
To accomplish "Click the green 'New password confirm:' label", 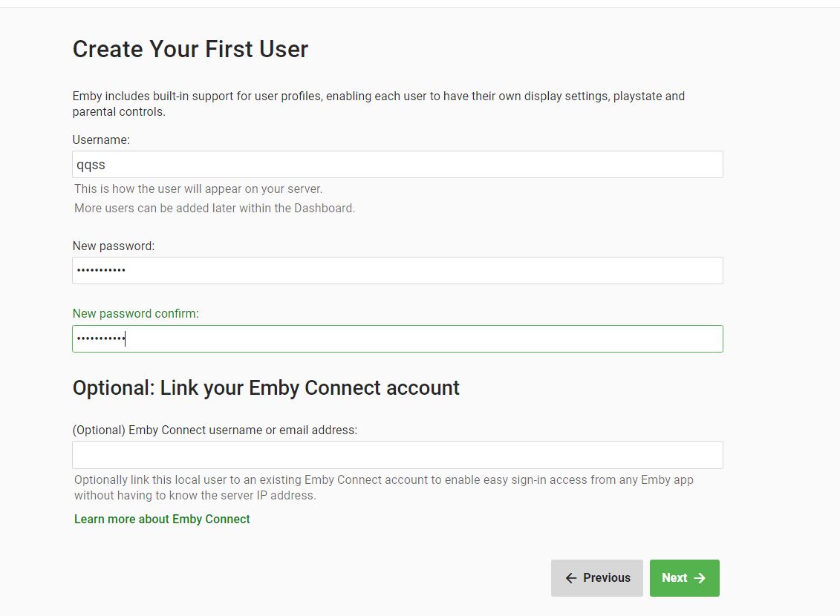I will pyautogui.click(x=135, y=314).
